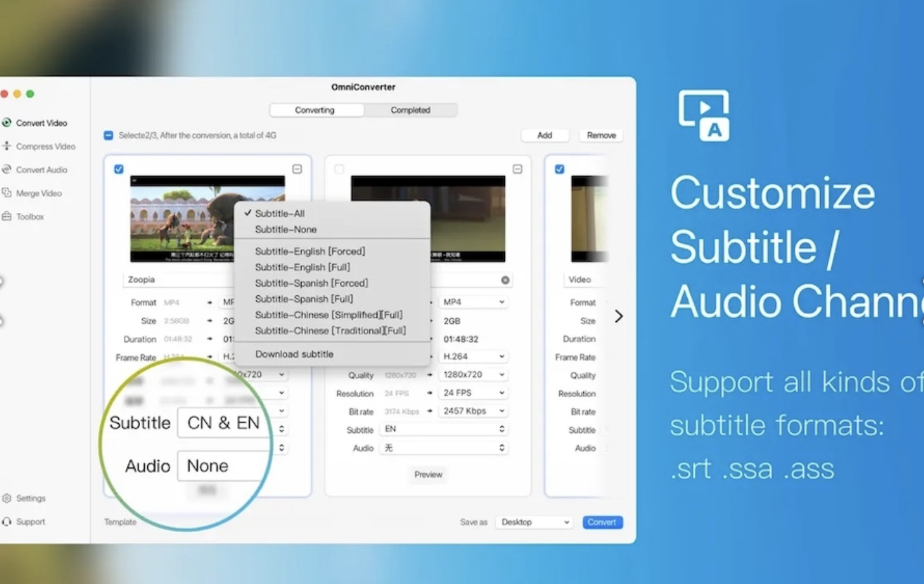The image size is (924, 584).
Task: Adjust the EN subtitle stepper
Action: tap(501, 429)
